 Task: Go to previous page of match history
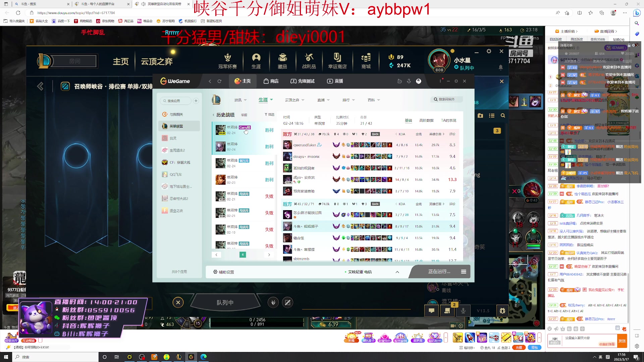pos(216,255)
